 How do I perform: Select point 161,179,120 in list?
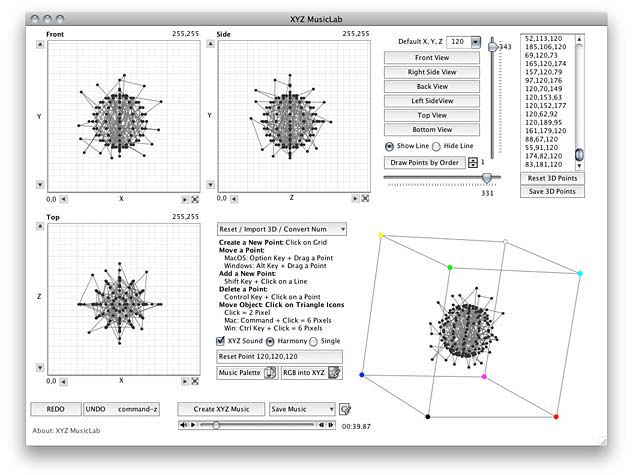click(546, 131)
